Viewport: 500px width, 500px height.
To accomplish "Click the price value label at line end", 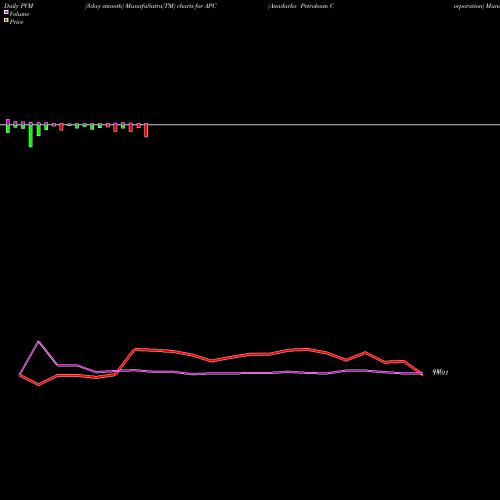I will coord(440,372).
